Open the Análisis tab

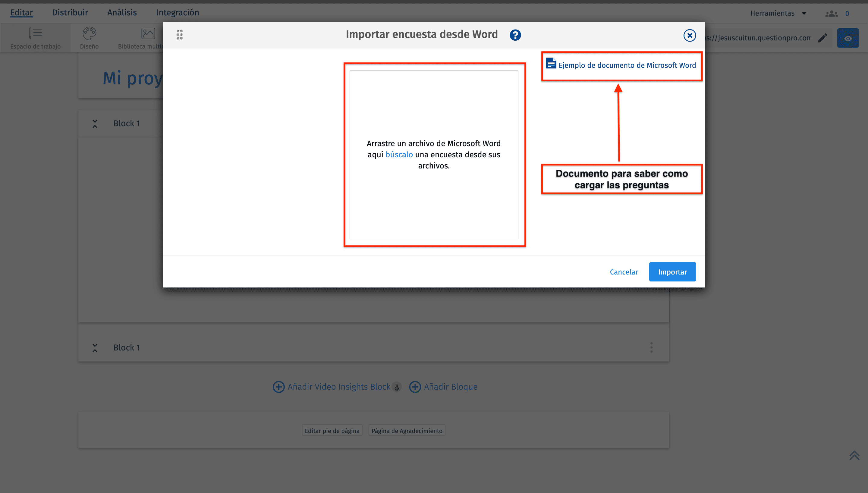click(122, 12)
